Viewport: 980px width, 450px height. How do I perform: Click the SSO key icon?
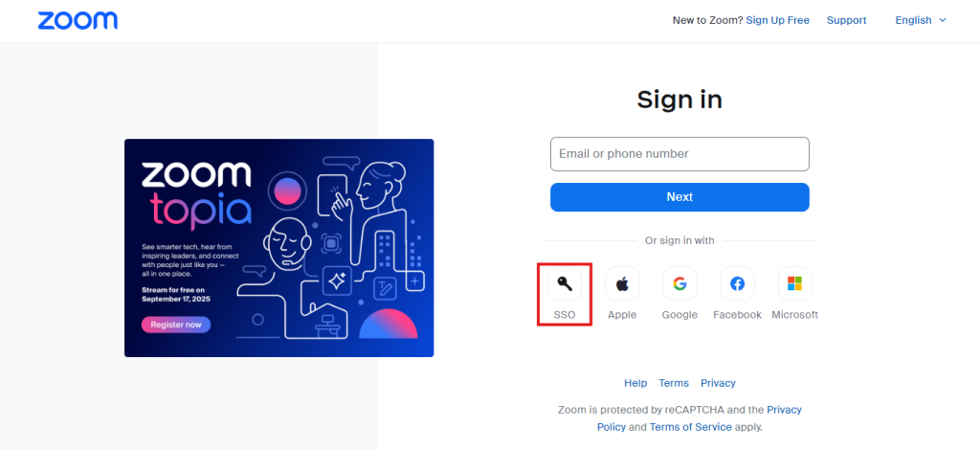point(564,283)
